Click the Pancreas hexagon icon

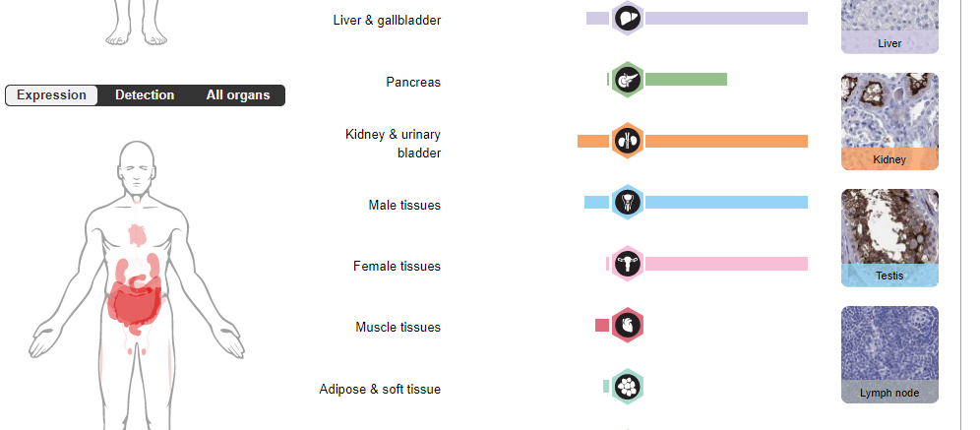coord(628,80)
